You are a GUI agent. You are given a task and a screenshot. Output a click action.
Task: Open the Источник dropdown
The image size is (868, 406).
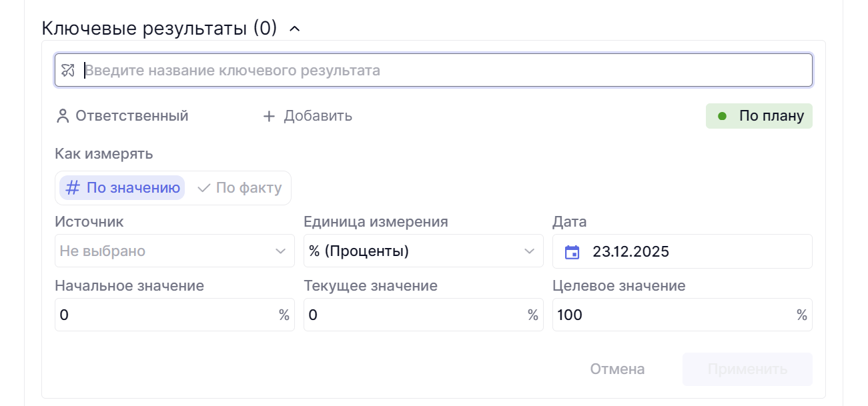click(174, 251)
